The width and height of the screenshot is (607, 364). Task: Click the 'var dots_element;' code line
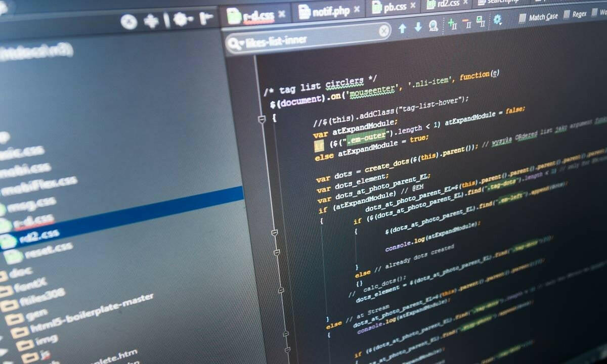pos(353,183)
